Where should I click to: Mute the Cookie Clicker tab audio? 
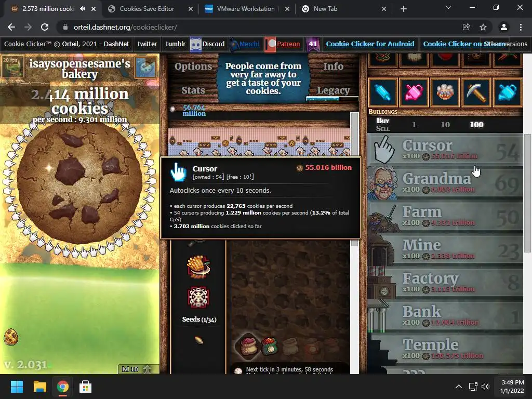[83, 9]
